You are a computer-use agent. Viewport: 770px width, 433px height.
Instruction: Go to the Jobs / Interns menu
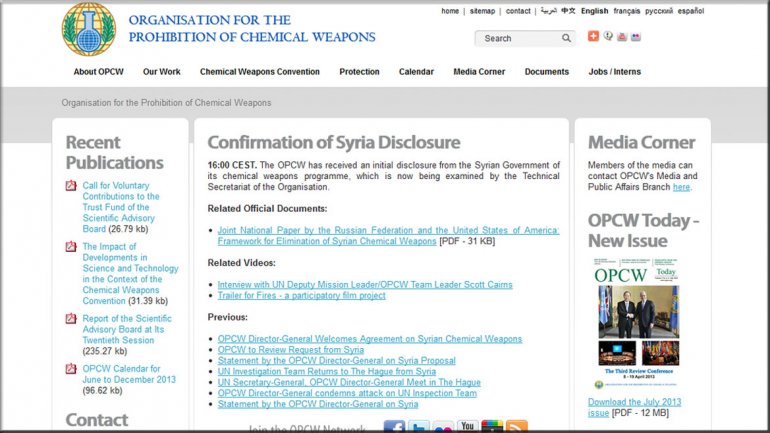[x=614, y=72]
